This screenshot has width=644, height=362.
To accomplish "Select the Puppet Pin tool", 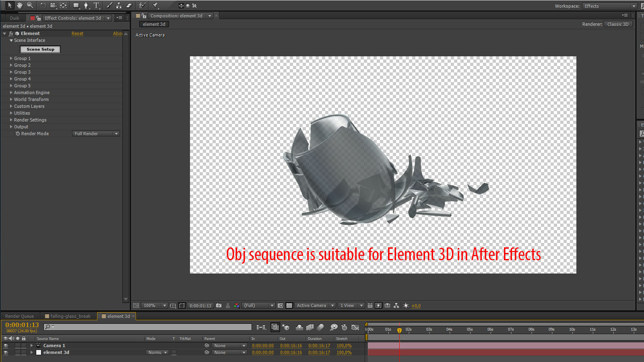I will [x=155, y=5].
